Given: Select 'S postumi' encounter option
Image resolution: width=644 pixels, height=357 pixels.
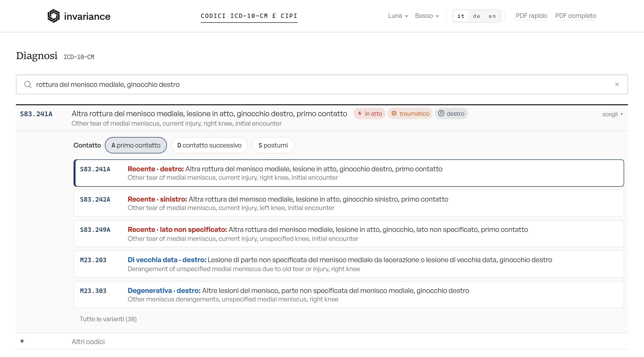Looking at the screenshot, I should pos(273,145).
